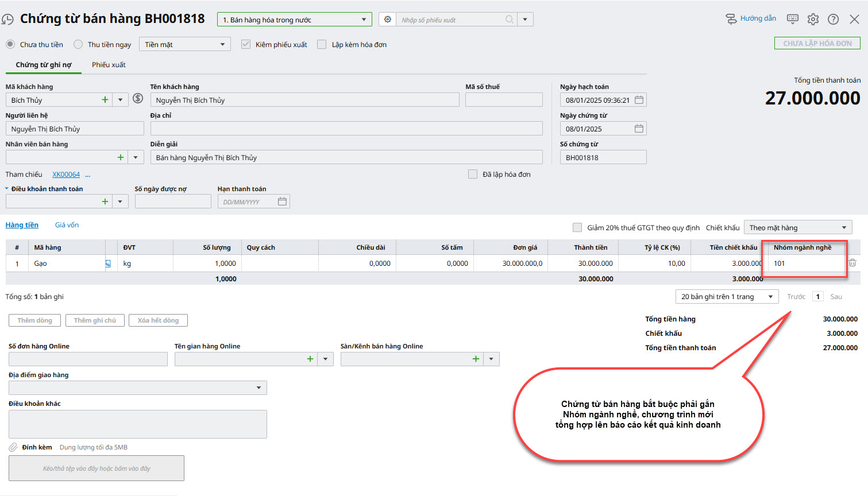The image size is (868, 496).
Task: Check Giảm 20% thuế GTGT theo quy định
Action: click(x=577, y=228)
